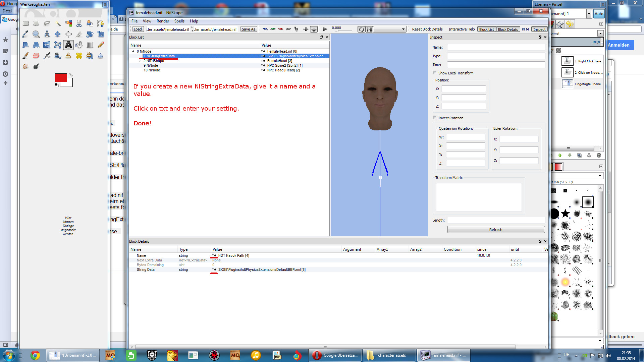Pick the Free Select lasso tool
This screenshot has width=644, height=362.
pos(47,23)
